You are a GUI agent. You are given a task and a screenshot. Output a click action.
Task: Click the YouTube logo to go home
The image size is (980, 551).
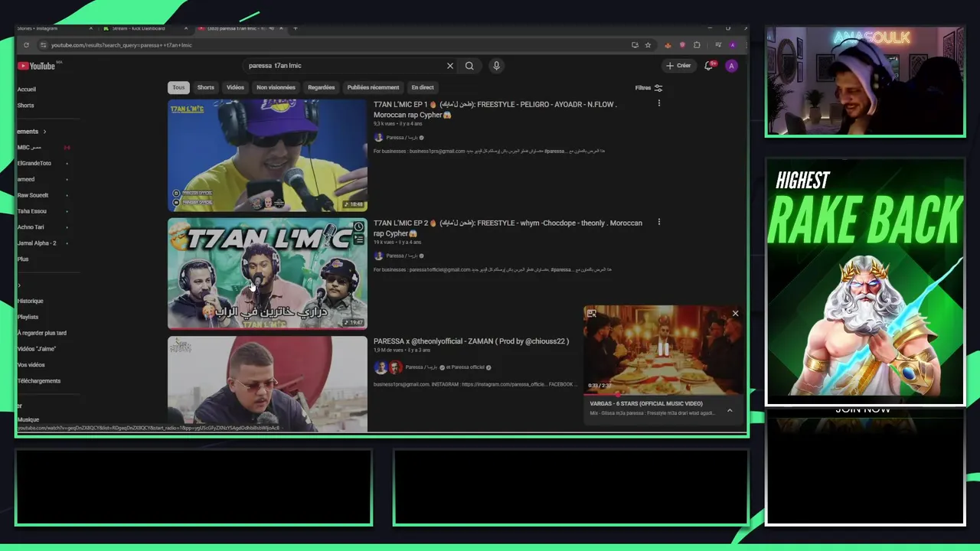36,66
